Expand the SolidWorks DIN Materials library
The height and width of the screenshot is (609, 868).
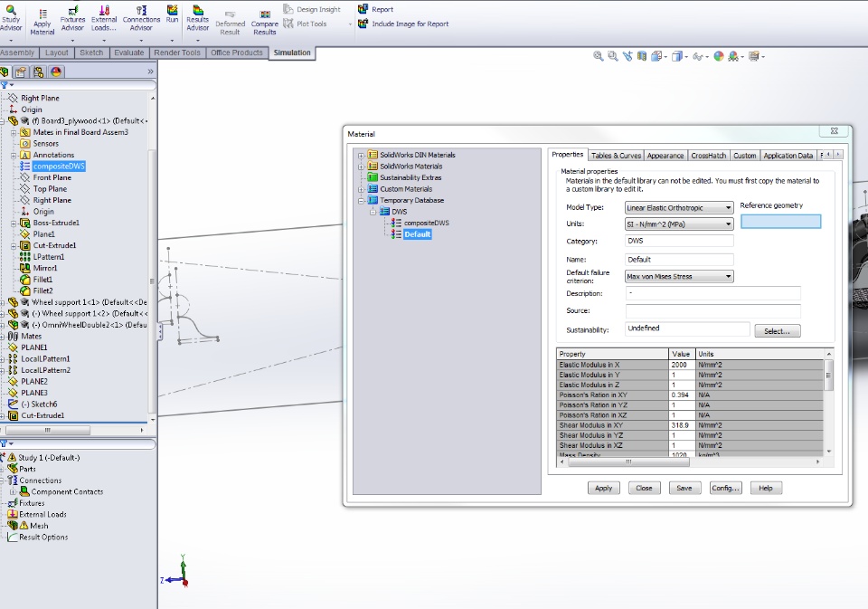(x=361, y=155)
